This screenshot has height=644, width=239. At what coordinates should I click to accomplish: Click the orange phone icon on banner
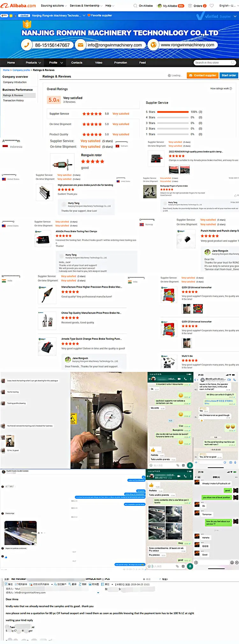point(27,45)
